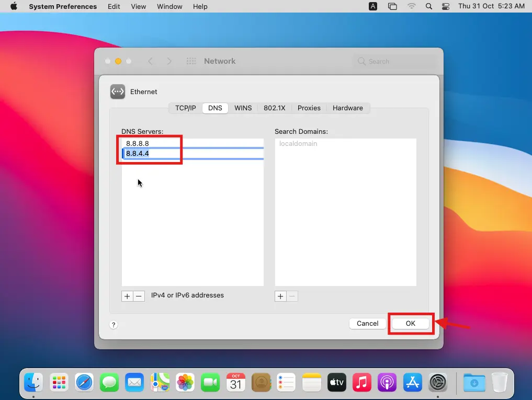Switch to the 802.1X tab
Image resolution: width=532 pixels, height=400 pixels.
(275, 108)
